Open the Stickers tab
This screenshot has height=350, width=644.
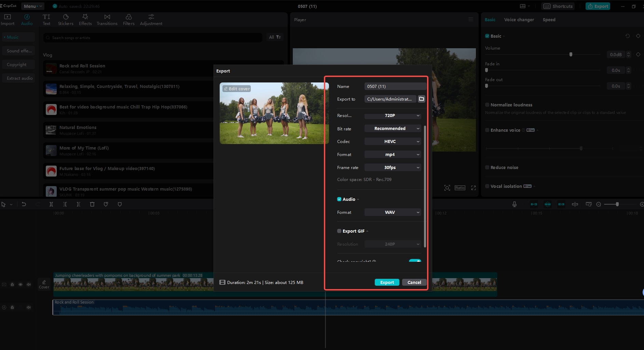coord(66,20)
